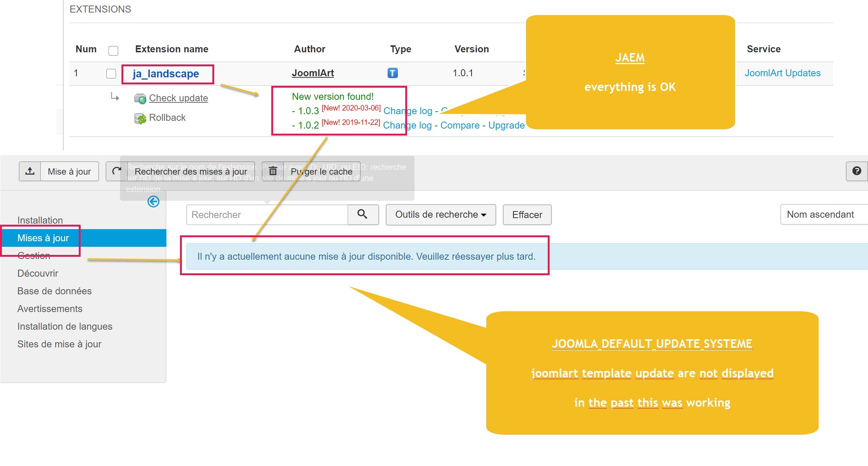This screenshot has height=466, width=868.
Task: Open the Découvrir sidebar menu item
Action: [38, 273]
